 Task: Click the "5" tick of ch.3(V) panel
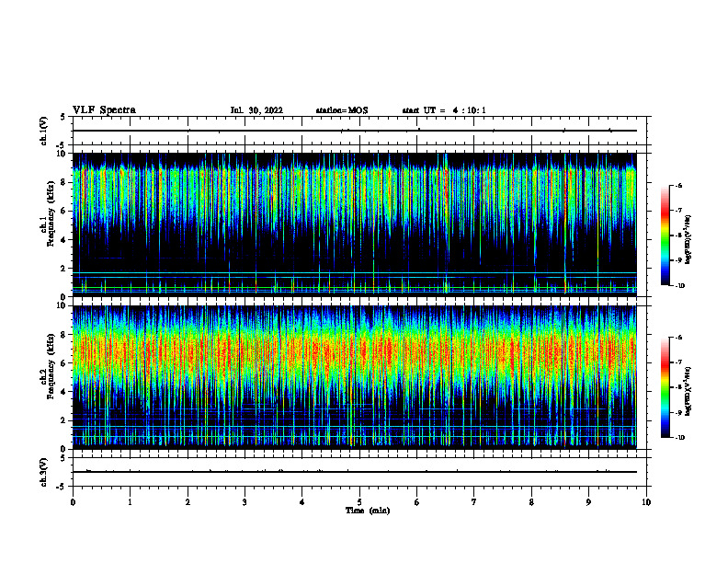pos(63,458)
